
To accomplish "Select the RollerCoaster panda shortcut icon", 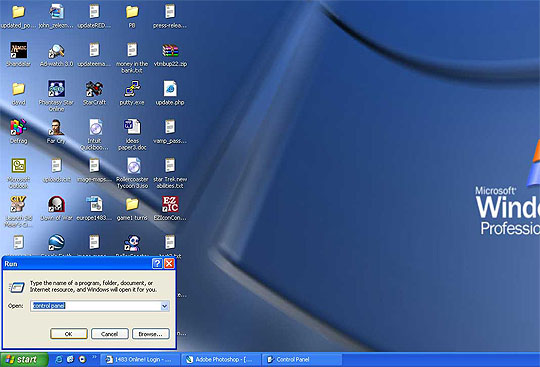I will (132, 243).
